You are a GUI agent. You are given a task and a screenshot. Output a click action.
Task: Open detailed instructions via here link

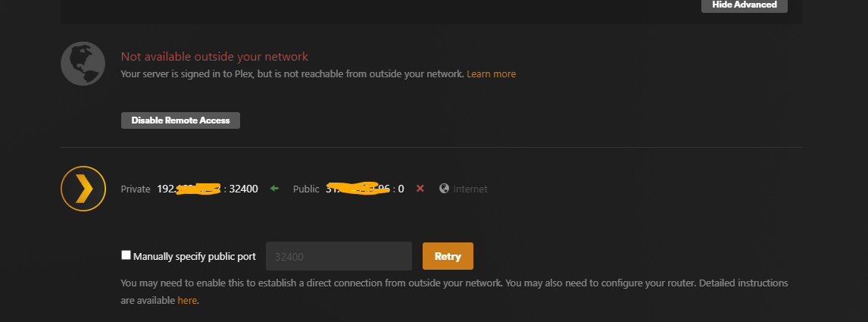click(187, 301)
